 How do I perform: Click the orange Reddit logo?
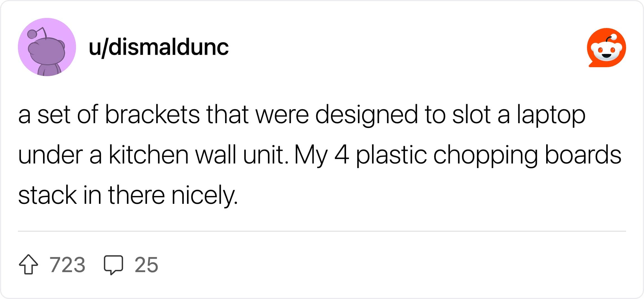pyautogui.click(x=606, y=48)
